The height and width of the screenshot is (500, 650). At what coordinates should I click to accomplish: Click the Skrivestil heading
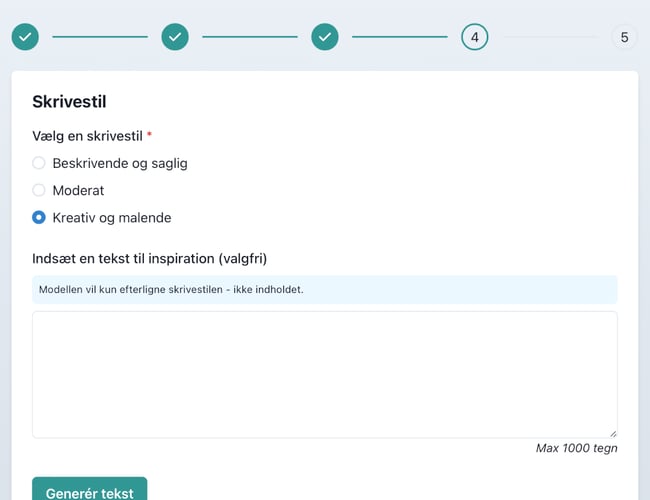(x=69, y=102)
